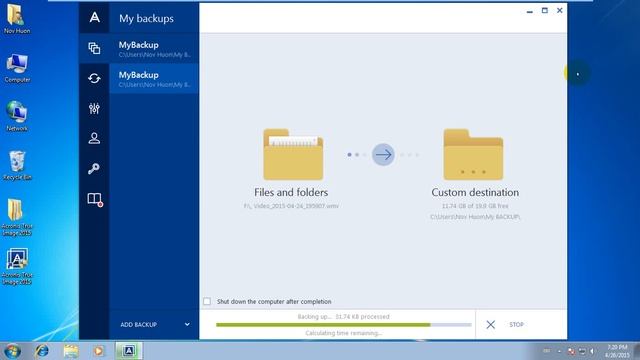Click the source file path under Files and folders
Image resolution: width=640 pixels, height=360 pixels.
click(291, 206)
